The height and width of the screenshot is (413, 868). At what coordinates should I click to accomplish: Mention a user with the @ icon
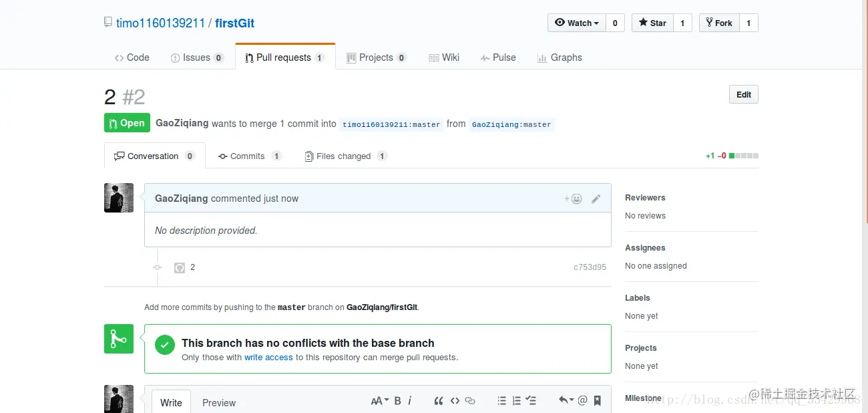point(582,401)
